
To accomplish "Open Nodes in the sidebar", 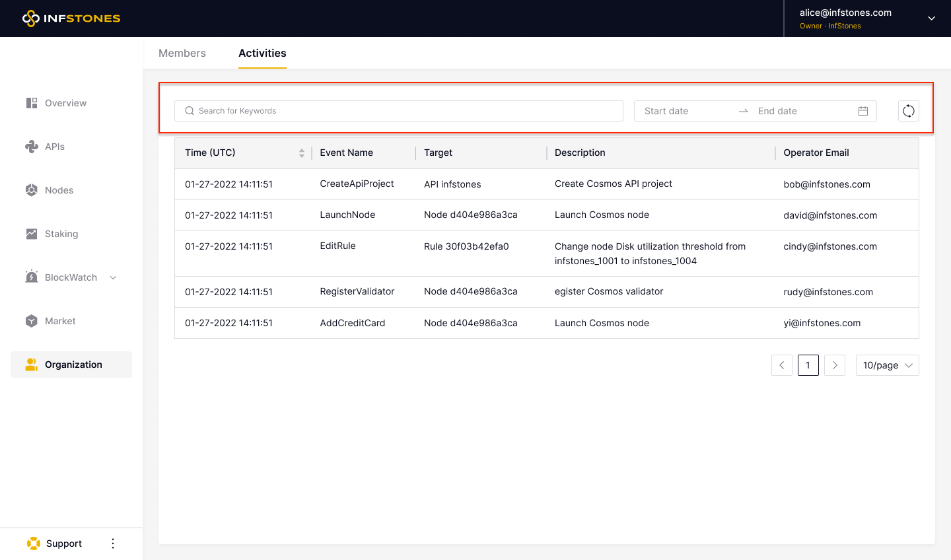I will [x=59, y=190].
